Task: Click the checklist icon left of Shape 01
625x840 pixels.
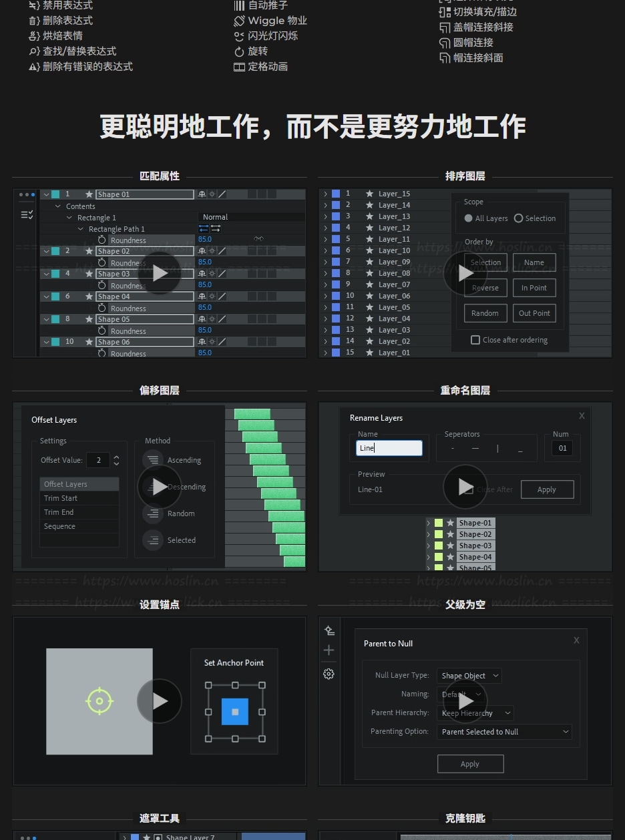Action: pos(27,214)
